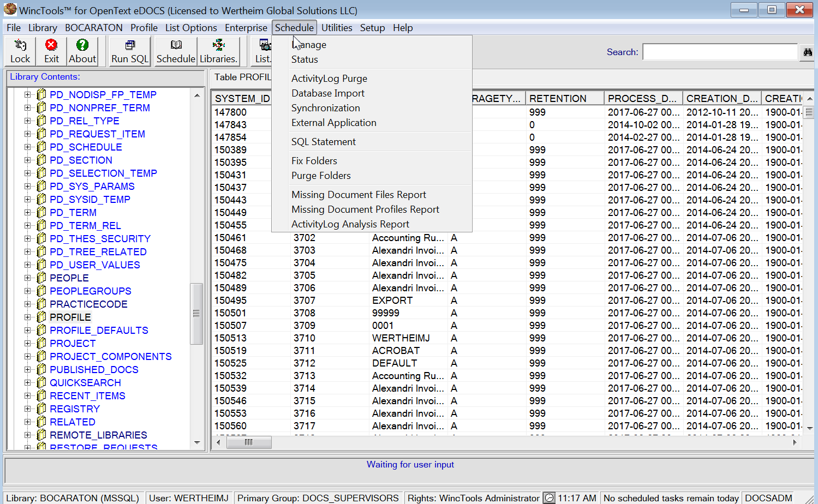Click the clock icon in status bar
This screenshot has height=504, width=818.
tap(550, 498)
